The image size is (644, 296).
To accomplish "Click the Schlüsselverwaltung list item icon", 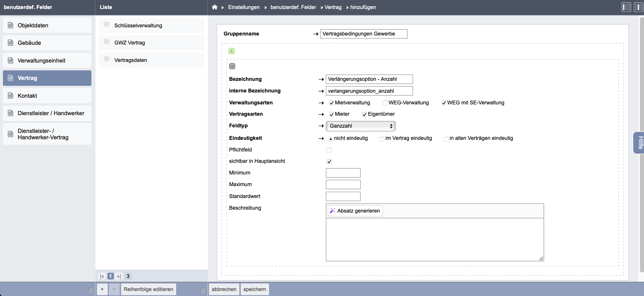I will (x=107, y=24).
